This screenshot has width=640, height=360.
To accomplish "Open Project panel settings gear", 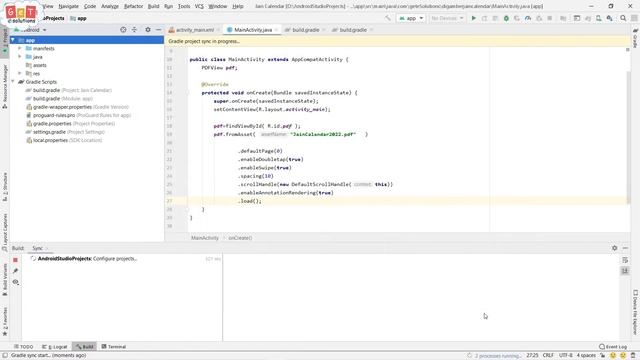I will tap(148, 30).
